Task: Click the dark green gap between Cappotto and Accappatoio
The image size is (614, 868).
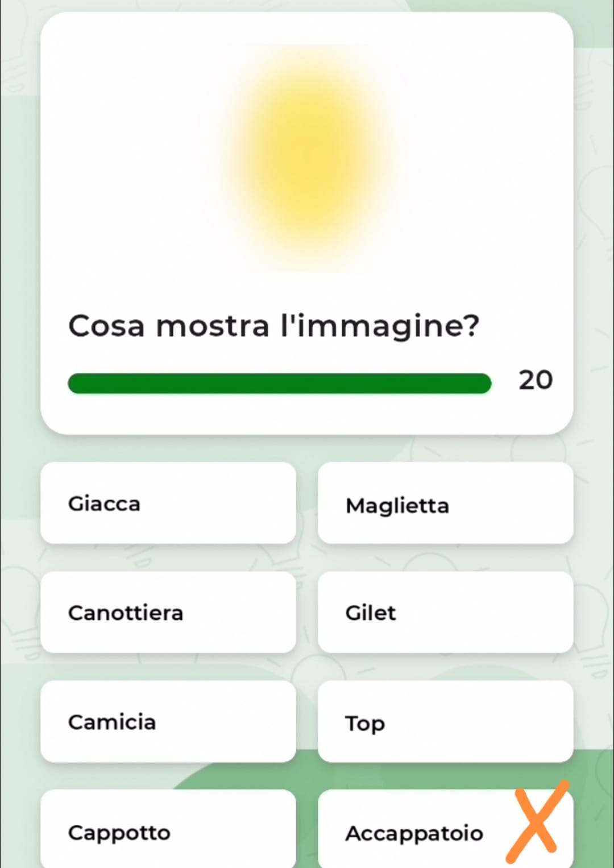Action: tap(307, 830)
